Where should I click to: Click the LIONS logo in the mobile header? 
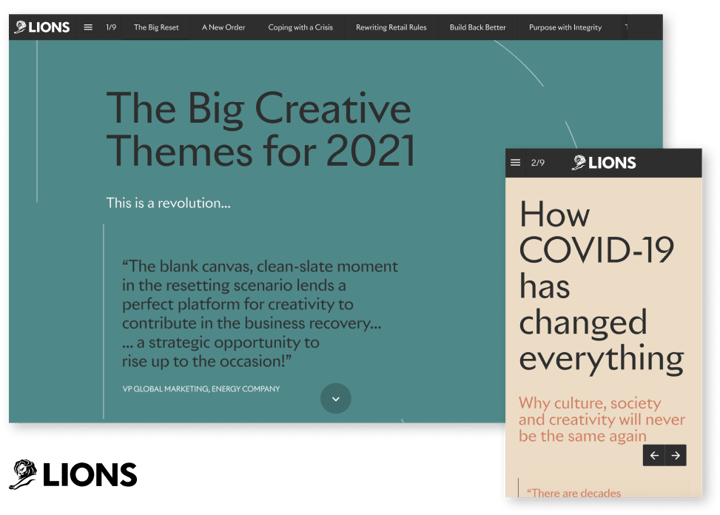[x=603, y=163]
